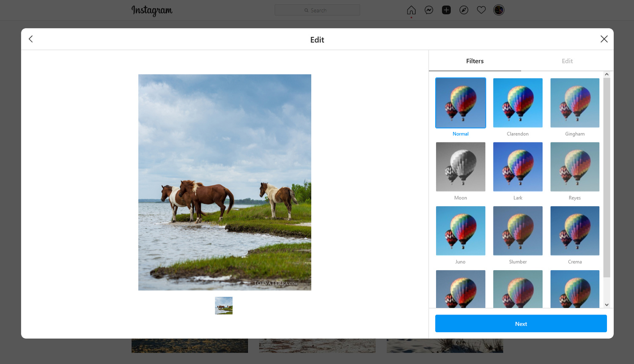Click the new post plus icon
The image size is (634, 364).
pyautogui.click(x=446, y=10)
